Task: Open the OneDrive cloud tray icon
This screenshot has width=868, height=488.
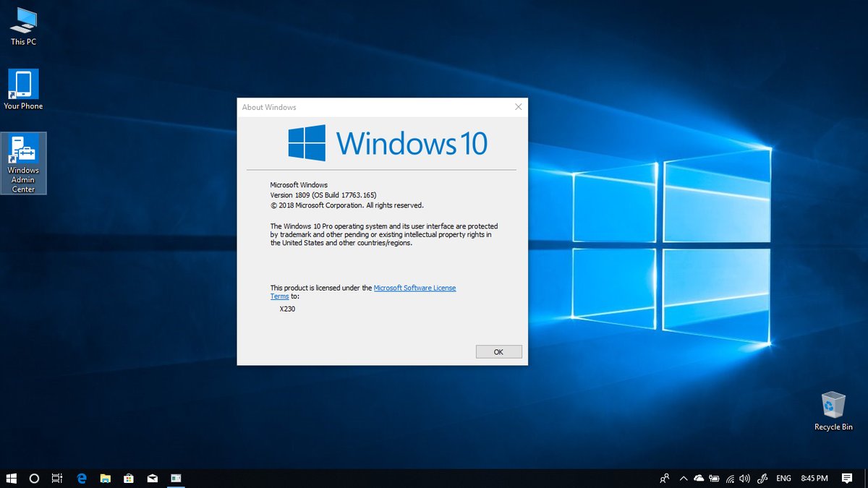Action: pos(699,479)
